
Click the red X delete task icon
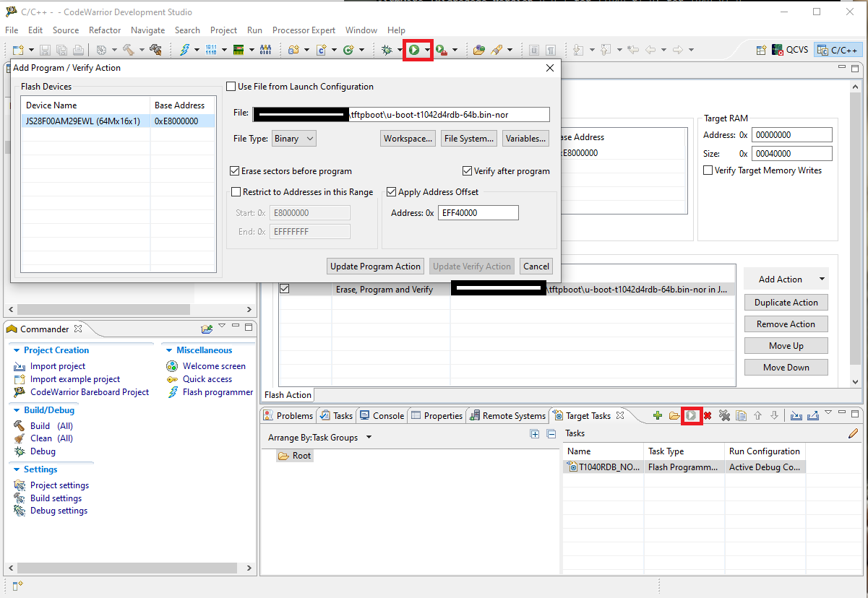(x=708, y=415)
